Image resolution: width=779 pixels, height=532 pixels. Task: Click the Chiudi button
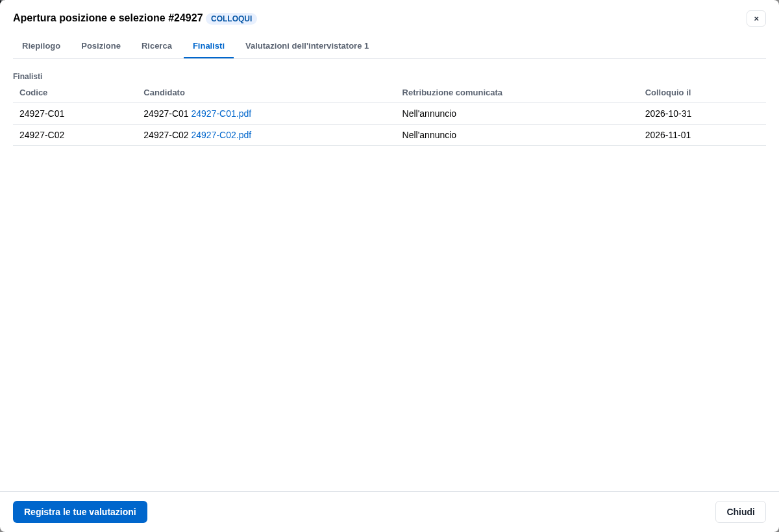741,512
